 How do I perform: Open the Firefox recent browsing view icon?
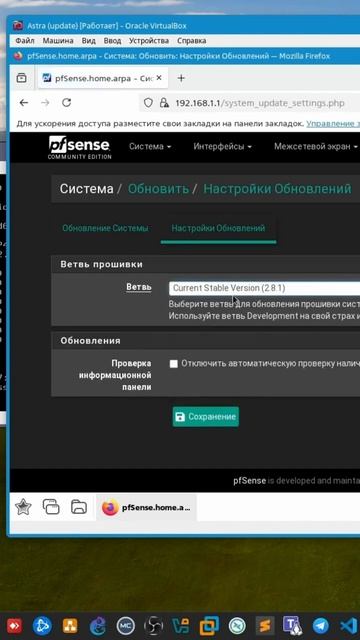[x=21, y=78]
